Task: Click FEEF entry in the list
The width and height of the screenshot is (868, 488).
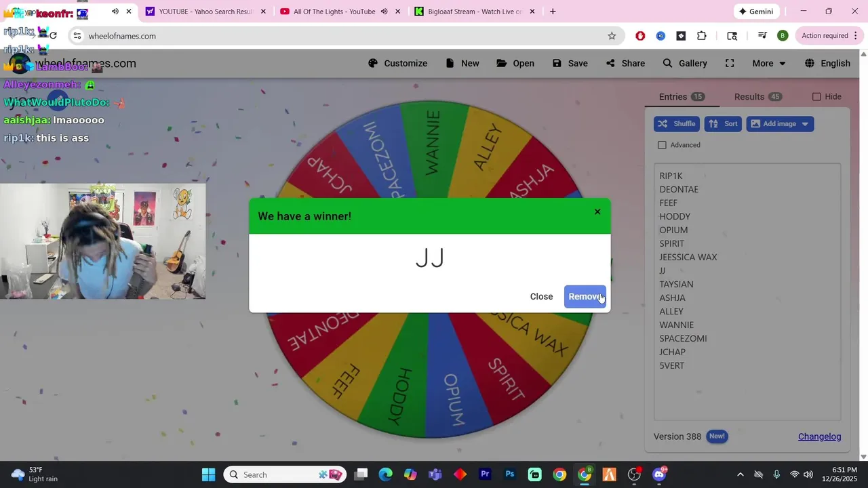Action: click(668, 203)
